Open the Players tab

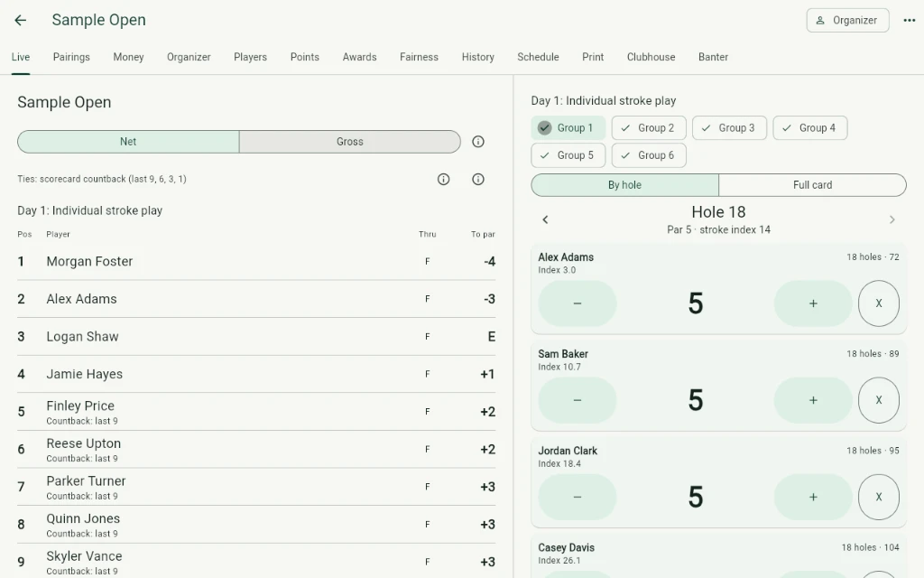coord(251,57)
